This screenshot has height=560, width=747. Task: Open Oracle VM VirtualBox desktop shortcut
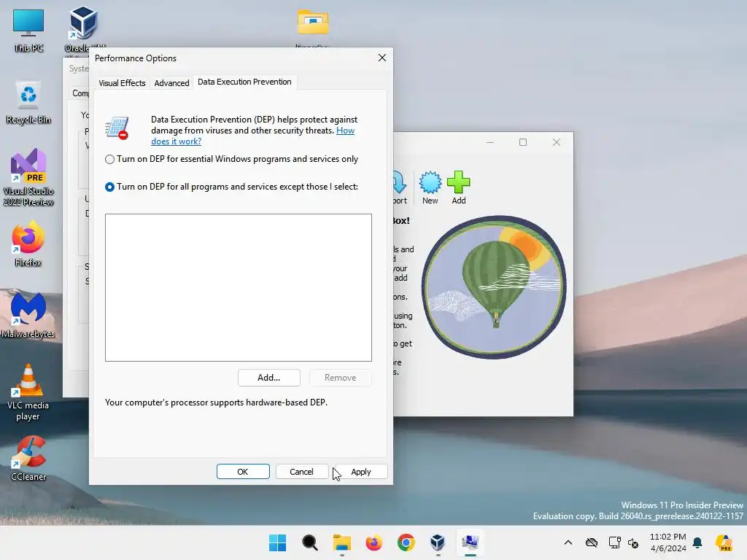click(x=84, y=28)
